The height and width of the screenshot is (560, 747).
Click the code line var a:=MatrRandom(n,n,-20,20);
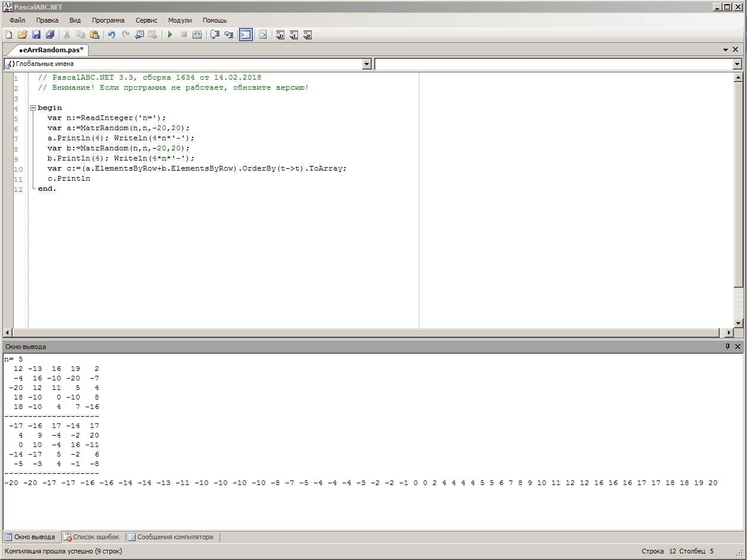[x=118, y=128]
